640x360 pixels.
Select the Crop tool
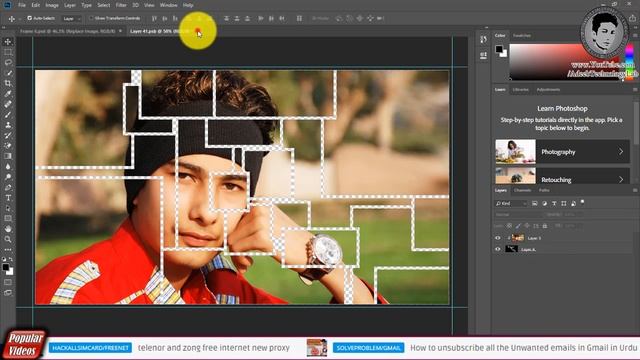click(x=8, y=83)
